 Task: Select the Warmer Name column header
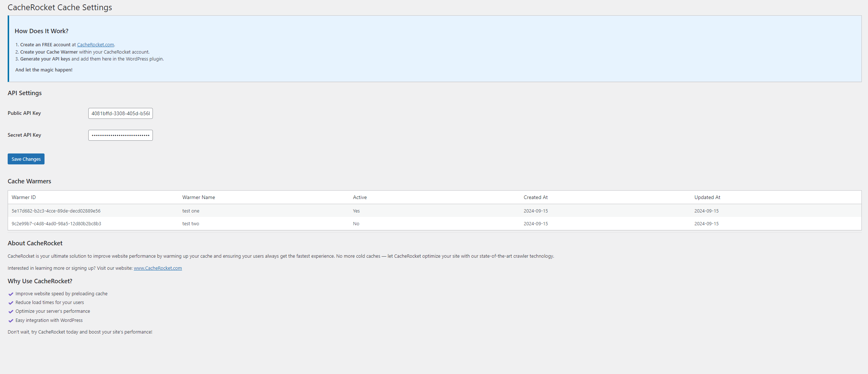[x=198, y=197]
